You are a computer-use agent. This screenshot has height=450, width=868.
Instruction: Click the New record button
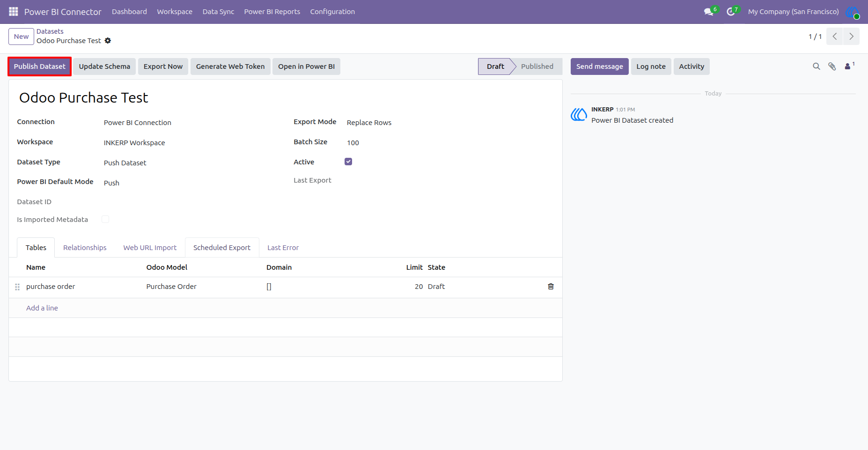21,37
